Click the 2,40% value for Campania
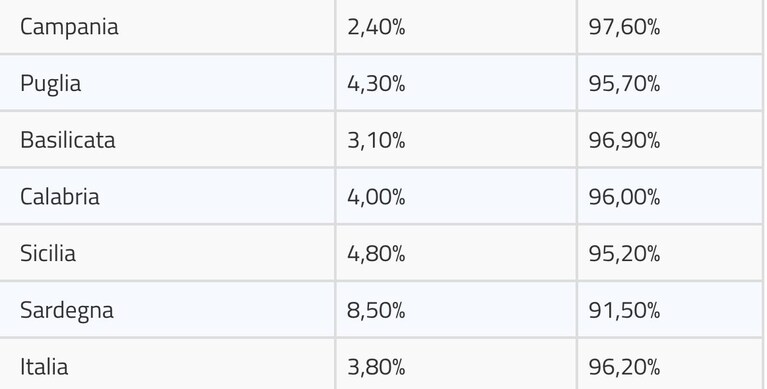The width and height of the screenshot is (767, 389). [376, 27]
